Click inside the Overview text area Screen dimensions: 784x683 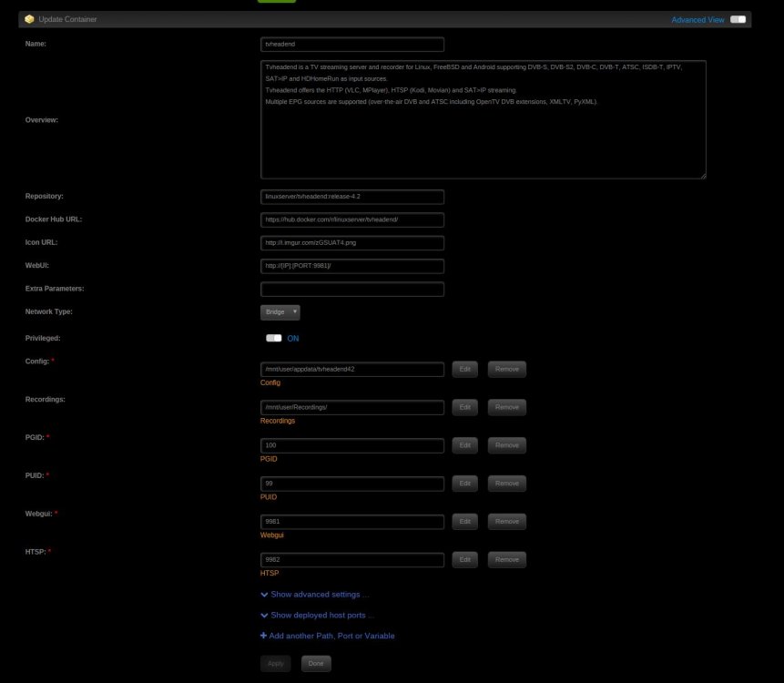pos(483,119)
